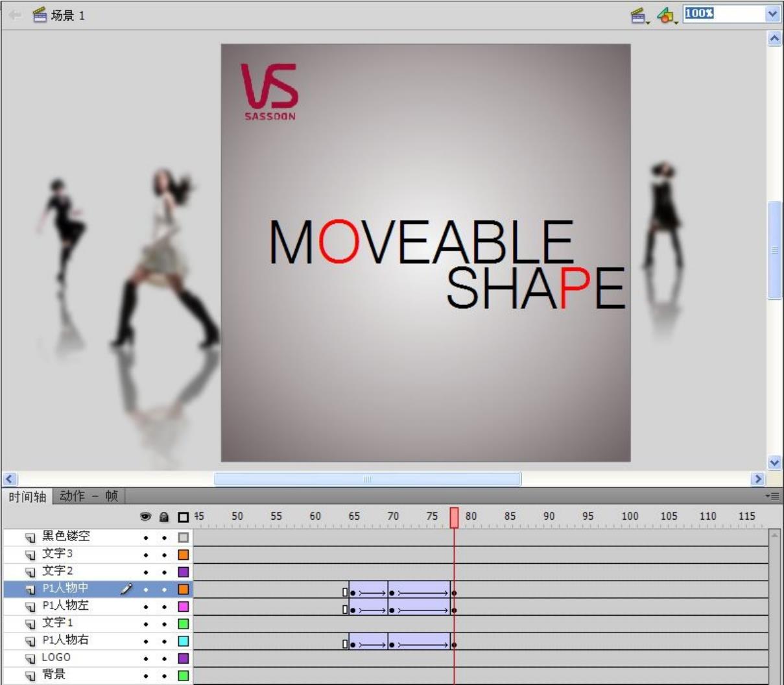The width and height of the screenshot is (784, 685).
Task: Click the show all layers as outlines icon
Action: pos(184,517)
